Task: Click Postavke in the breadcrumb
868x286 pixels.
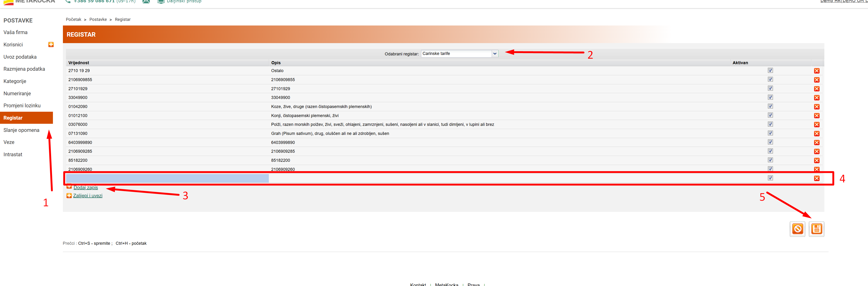Action: pyautogui.click(x=98, y=19)
